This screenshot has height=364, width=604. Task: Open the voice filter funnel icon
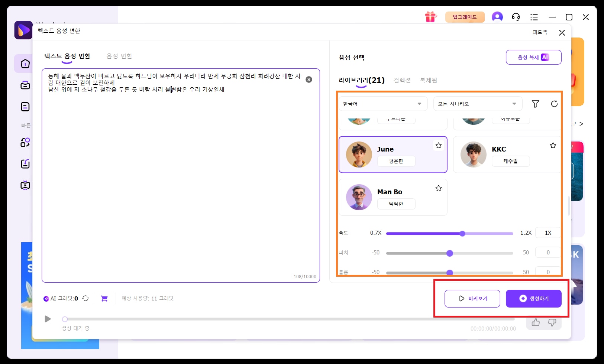[535, 104]
